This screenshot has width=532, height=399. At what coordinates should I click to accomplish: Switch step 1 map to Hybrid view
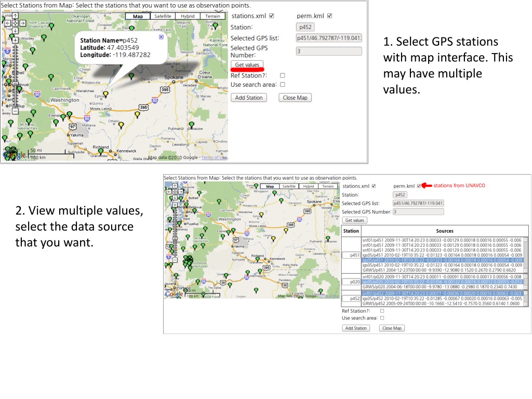point(188,16)
